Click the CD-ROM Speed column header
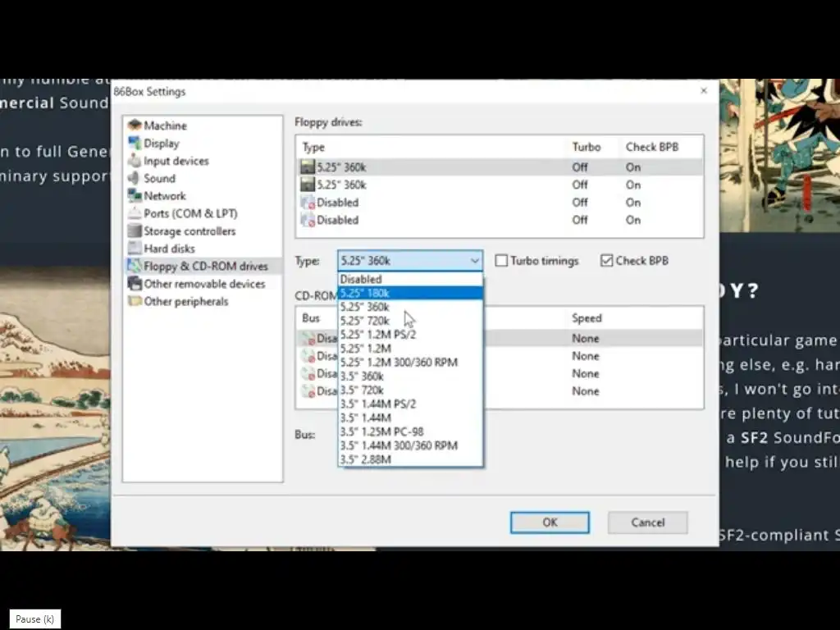The width and height of the screenshot is (840, 630). (x=587, y=318)
